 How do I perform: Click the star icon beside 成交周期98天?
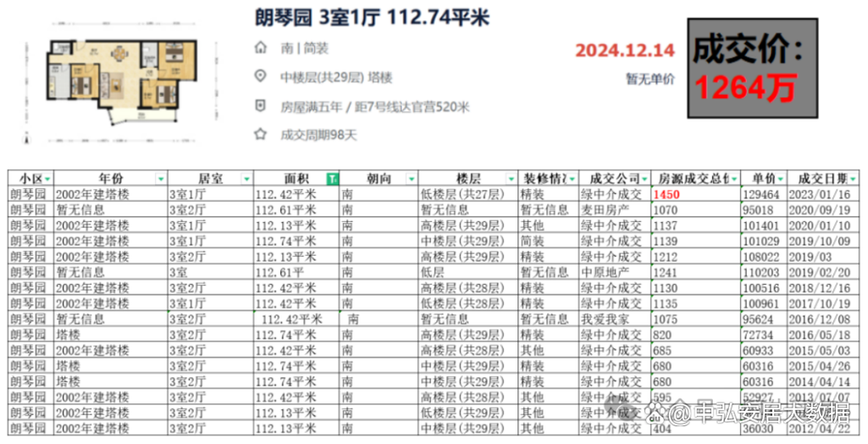point(261,135)
